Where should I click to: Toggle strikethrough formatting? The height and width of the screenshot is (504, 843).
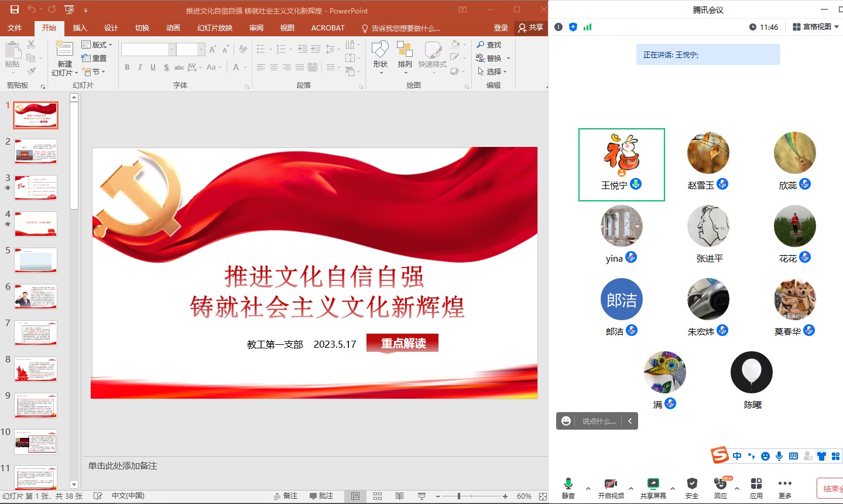pos(179,67)
